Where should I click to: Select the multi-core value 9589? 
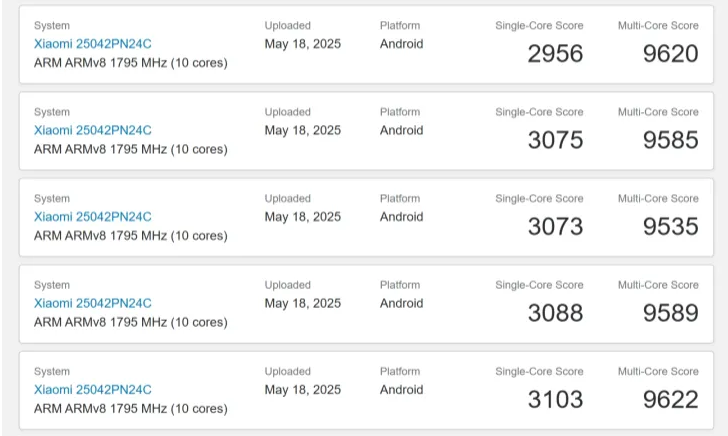coord(670,313)
